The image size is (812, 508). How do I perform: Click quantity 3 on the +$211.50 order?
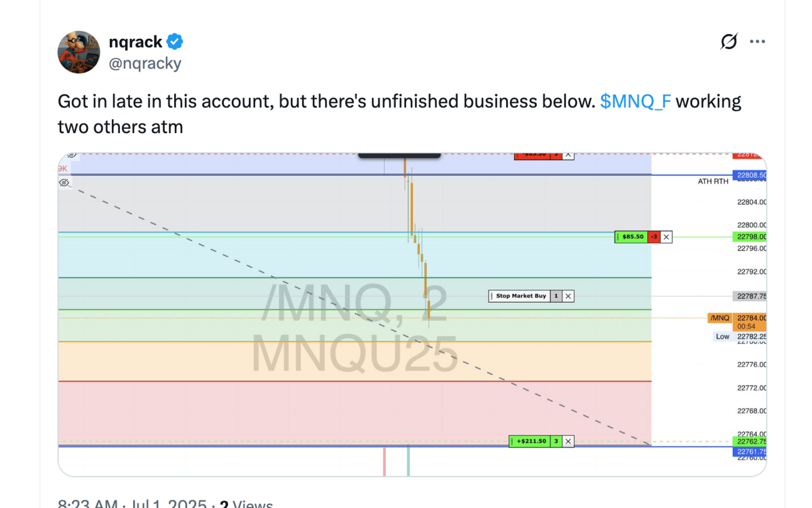[x=556, y=441]
